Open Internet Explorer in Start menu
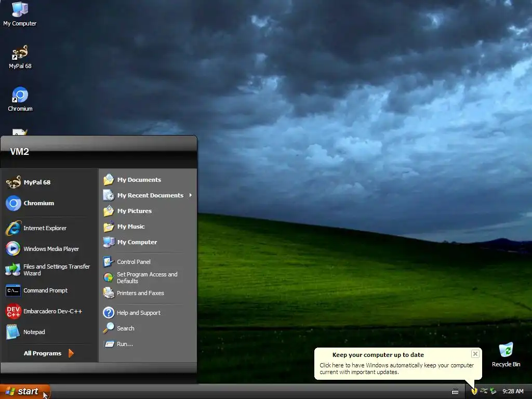532x399 pixels. (x=49, y=228)
